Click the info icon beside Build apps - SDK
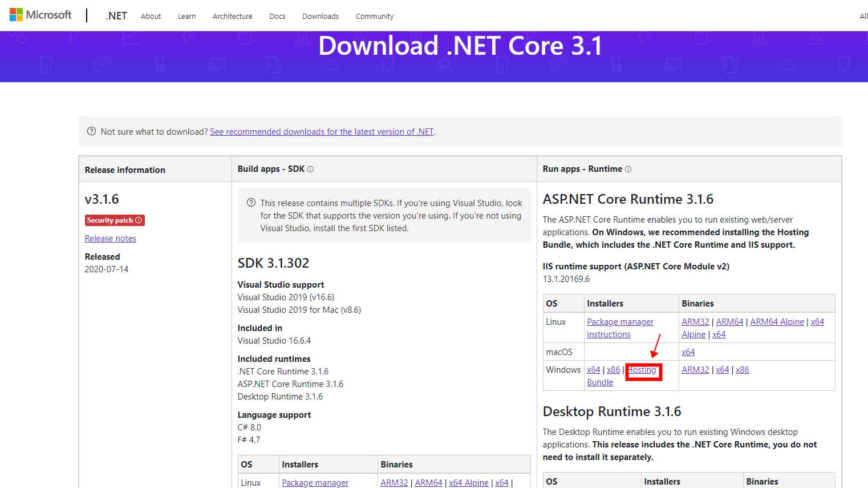The height and width of the screenshot is (488, 868). [310, 170]
